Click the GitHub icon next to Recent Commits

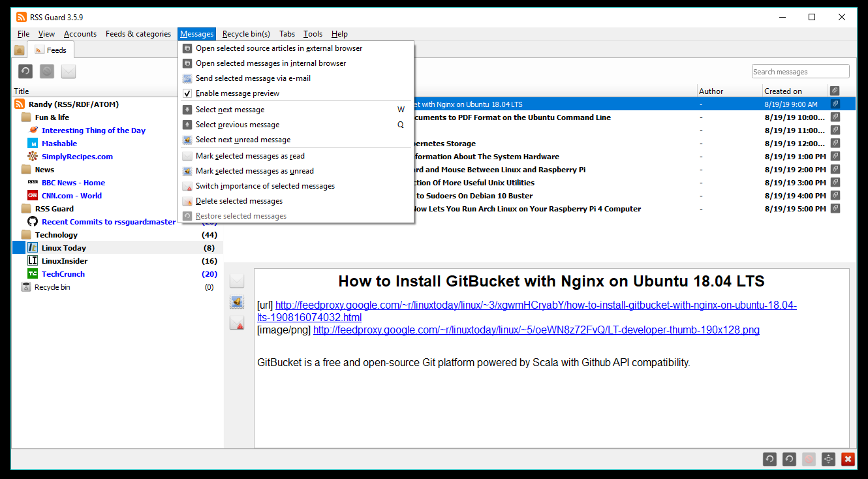[x=33, y=222]
